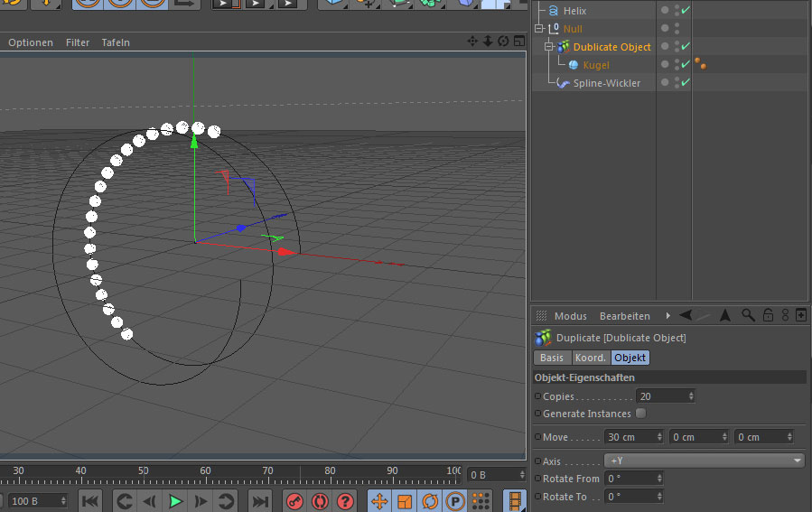Click the Copies value field
The width and height of the screenshot is (812, 512).
point(662,396)
